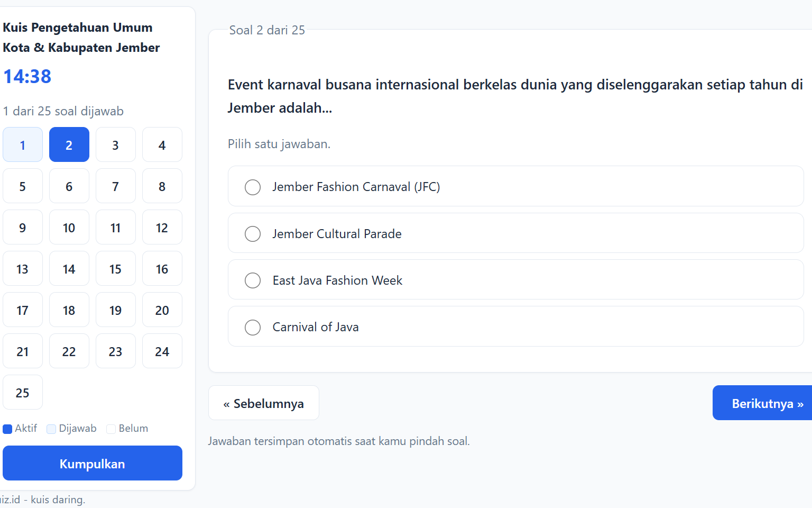Image resolution: width=812 pixels, height=508 pixels.
Task: Click the white Belum legend swatch
Action: [111, 429]
